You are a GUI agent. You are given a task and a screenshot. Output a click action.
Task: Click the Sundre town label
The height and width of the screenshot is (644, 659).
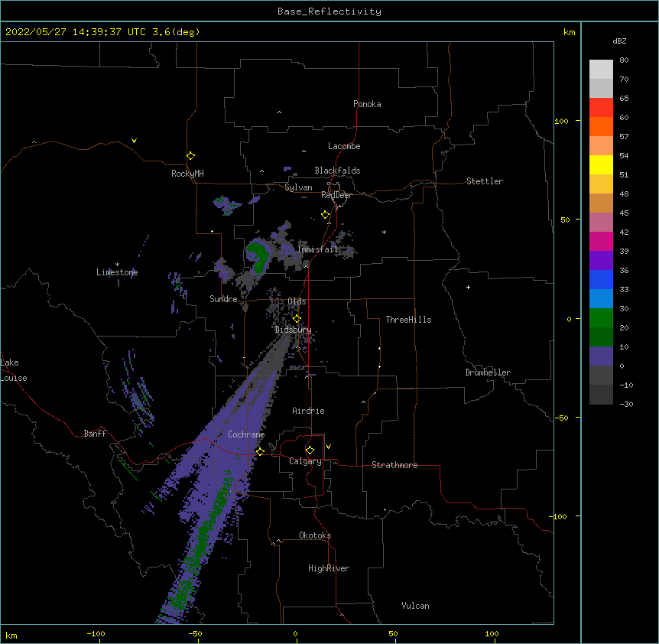click(x=223, y=299)
